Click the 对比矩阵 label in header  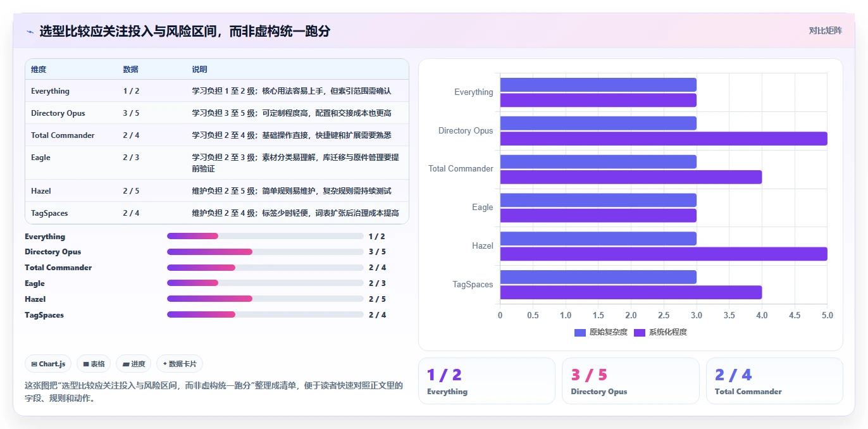point(826,30)
